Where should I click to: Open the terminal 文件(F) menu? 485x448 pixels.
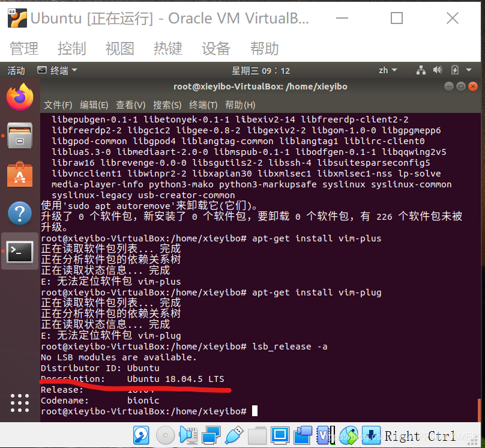(58, 105)
